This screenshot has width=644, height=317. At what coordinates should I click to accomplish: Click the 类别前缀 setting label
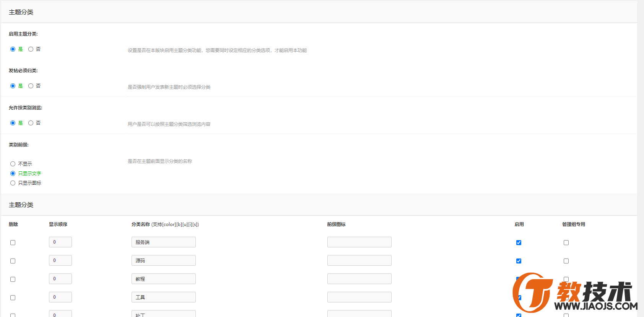tap(19, 145)
